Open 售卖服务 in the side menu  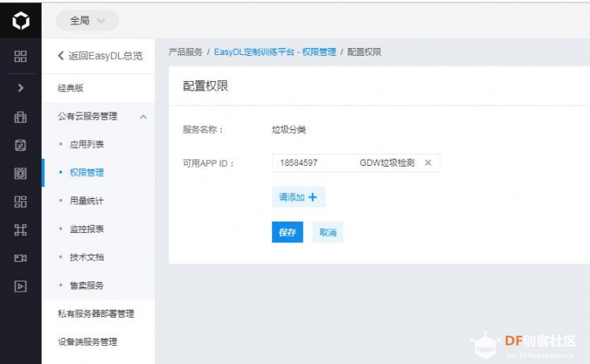pyautogui.click(x=87, y=285)
